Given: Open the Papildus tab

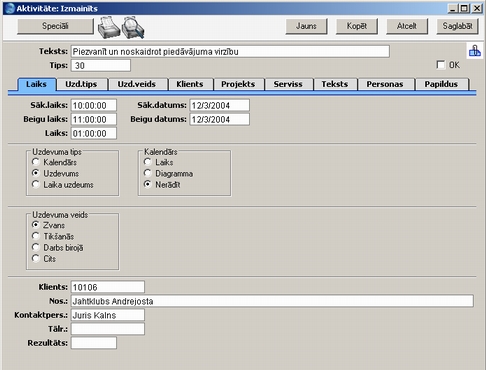Looking at the screenshot, I should coord(441,84).
